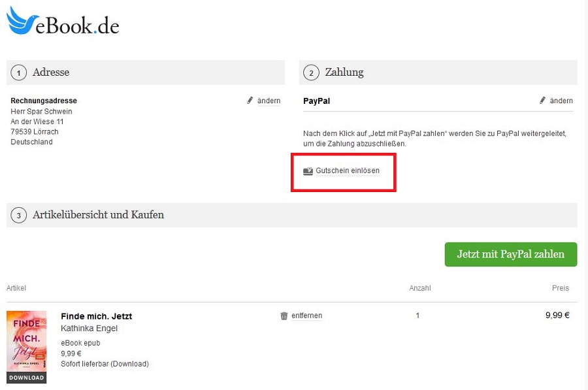Click the Rechnungsadresse label

[44, 101]
